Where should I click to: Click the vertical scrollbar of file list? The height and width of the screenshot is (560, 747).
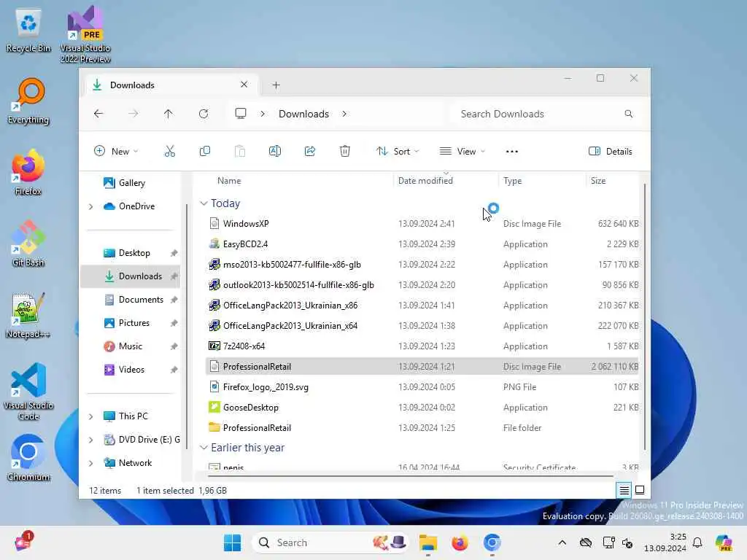645,316
